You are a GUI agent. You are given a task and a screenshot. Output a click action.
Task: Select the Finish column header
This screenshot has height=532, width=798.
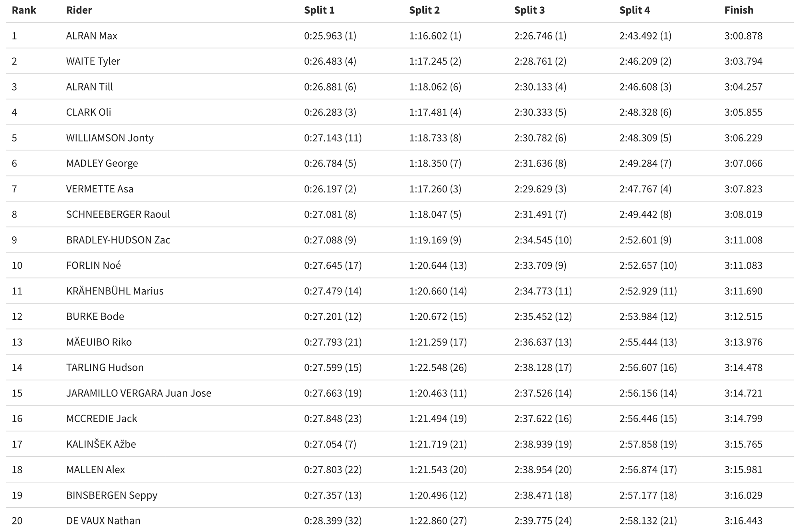[x=739, y=10]
